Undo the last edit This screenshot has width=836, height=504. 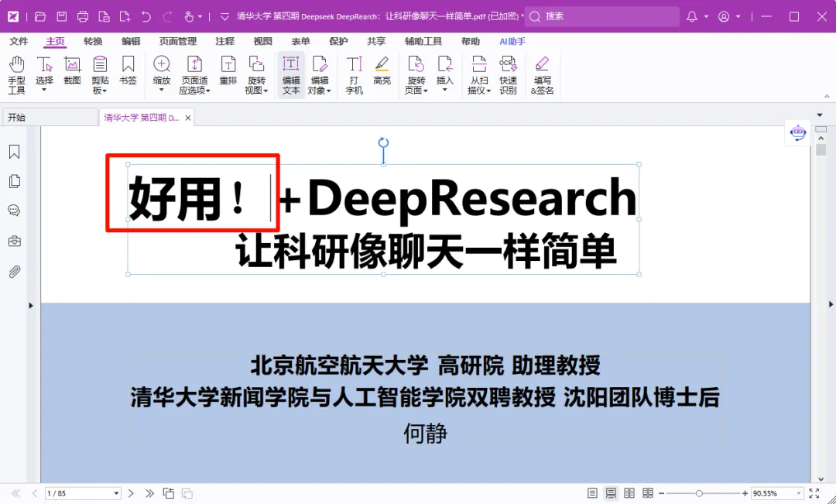(146, 16)
